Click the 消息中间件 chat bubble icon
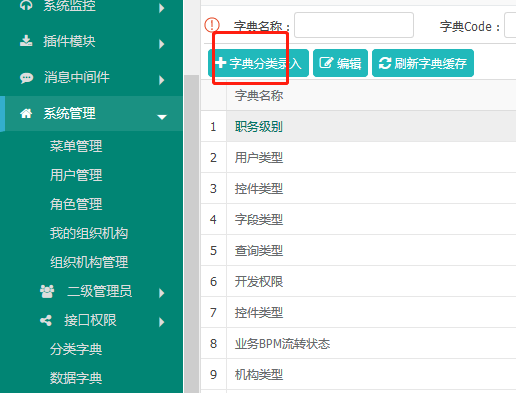The width and height of the screenshot is (516, 393). coord(26,78)
